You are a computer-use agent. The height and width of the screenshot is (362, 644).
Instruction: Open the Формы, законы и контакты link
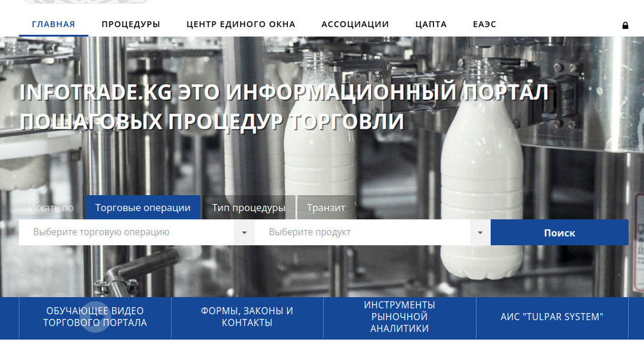[x=247, y=317]
